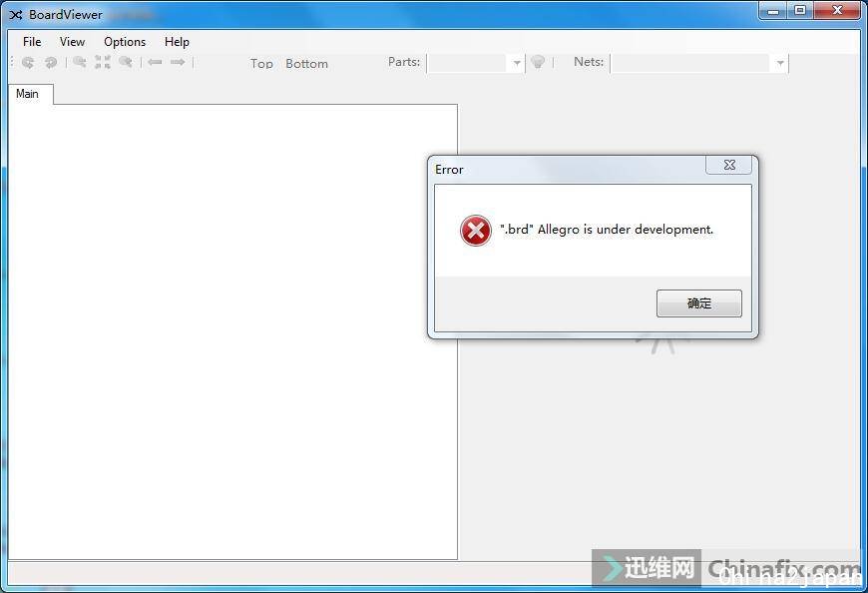Expand the Parts dropdown arrow
Image resolution: width=868 pixels, height=593 pixels.
(x=517, y=63)
